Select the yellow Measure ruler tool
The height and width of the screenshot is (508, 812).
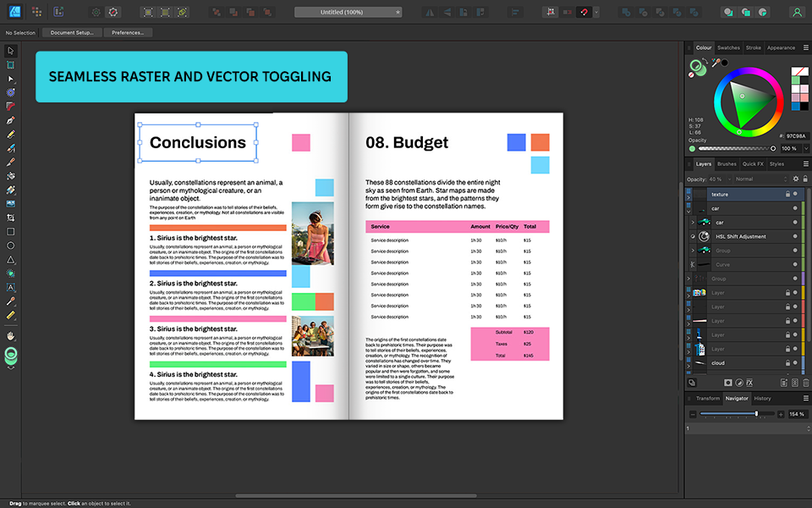point(10,315)
